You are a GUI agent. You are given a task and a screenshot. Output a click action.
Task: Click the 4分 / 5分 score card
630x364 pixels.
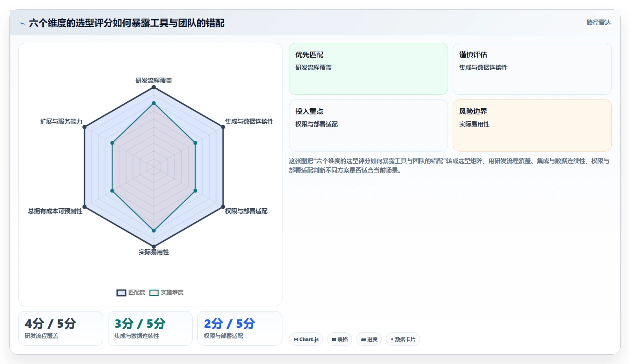(60, 328)
